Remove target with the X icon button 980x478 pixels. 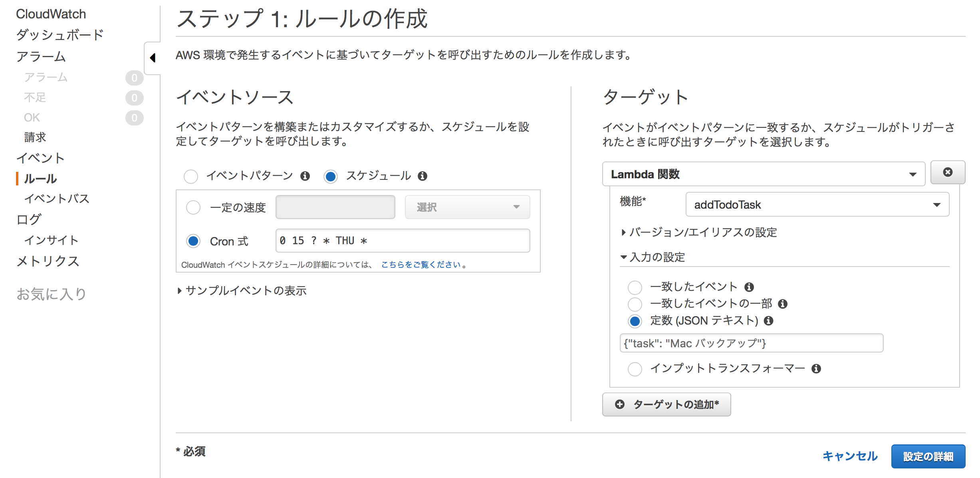click(x=948, y=172)
